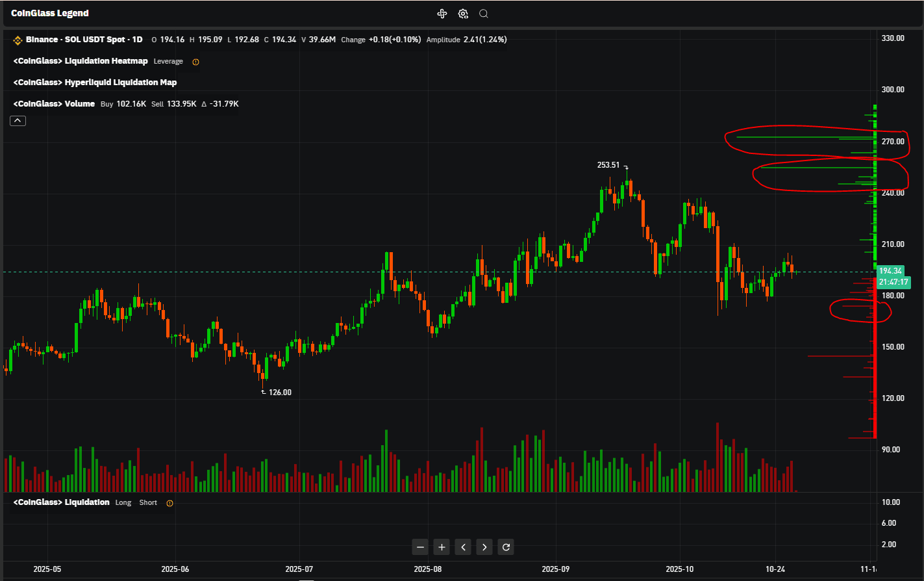
Task: Click the 2025-08 date on time axis
Action: pyautogui.click(x=427, y=569)
